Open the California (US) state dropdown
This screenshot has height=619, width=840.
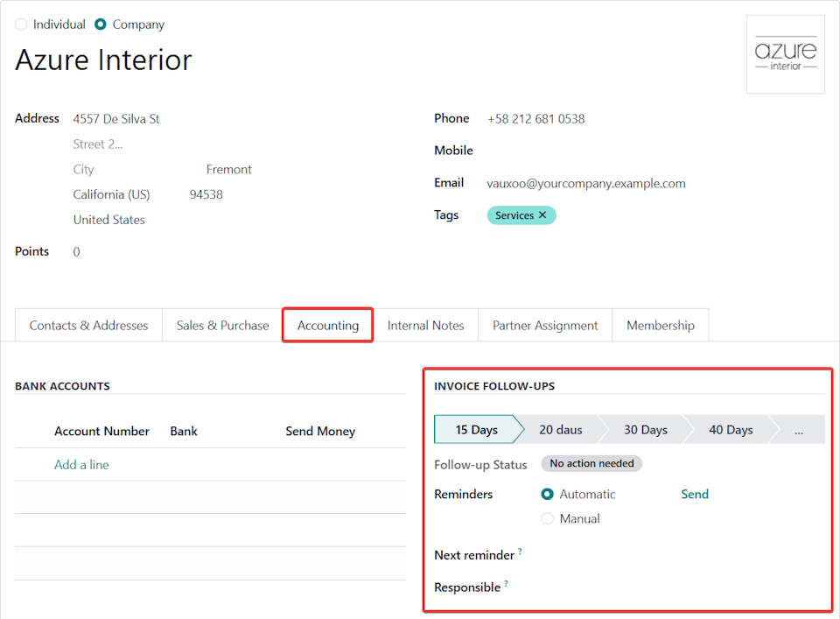pyautogui.click(x=111, y=194)
